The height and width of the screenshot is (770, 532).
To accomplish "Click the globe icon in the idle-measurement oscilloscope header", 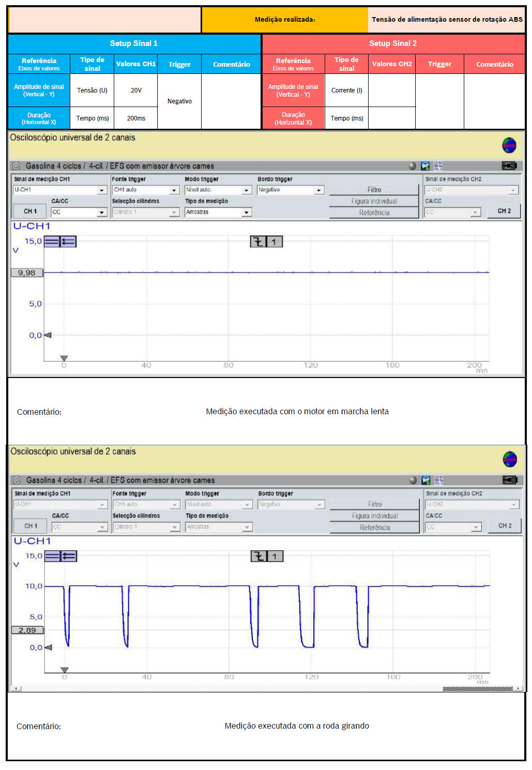I will click(509, 145).
